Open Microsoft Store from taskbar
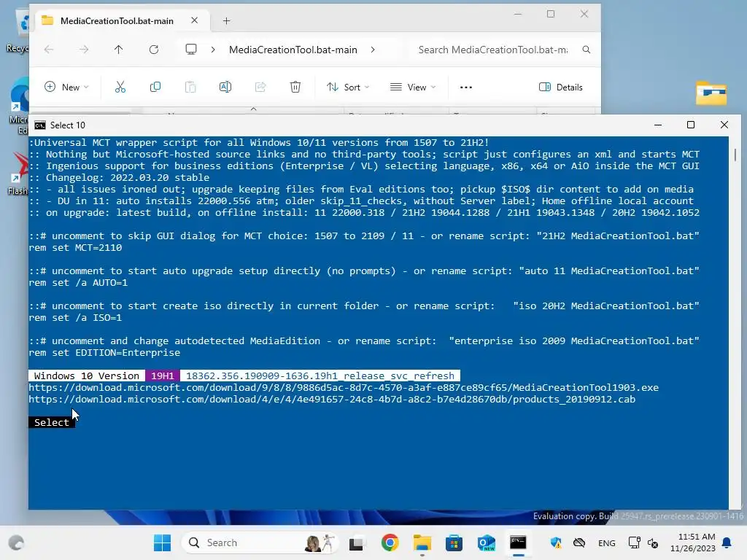The height and width of the screenshot is (560, 747). point(454,542)
